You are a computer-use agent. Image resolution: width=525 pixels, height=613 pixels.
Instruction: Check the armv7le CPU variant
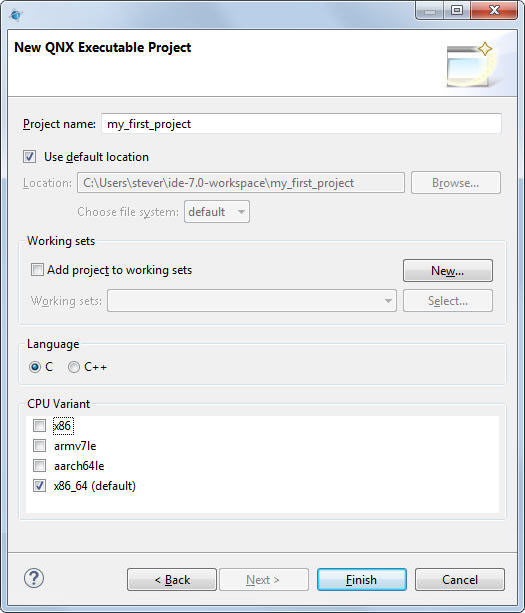pos(39,445)
